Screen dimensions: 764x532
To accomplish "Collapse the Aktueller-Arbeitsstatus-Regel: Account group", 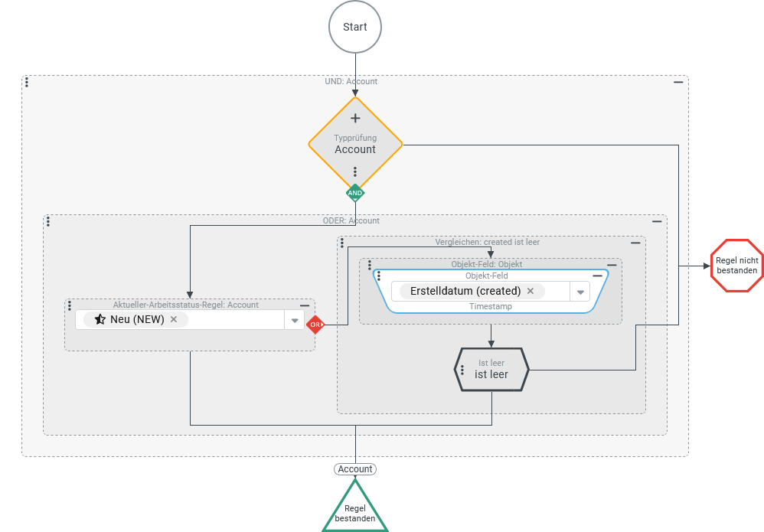I will 305,305.
